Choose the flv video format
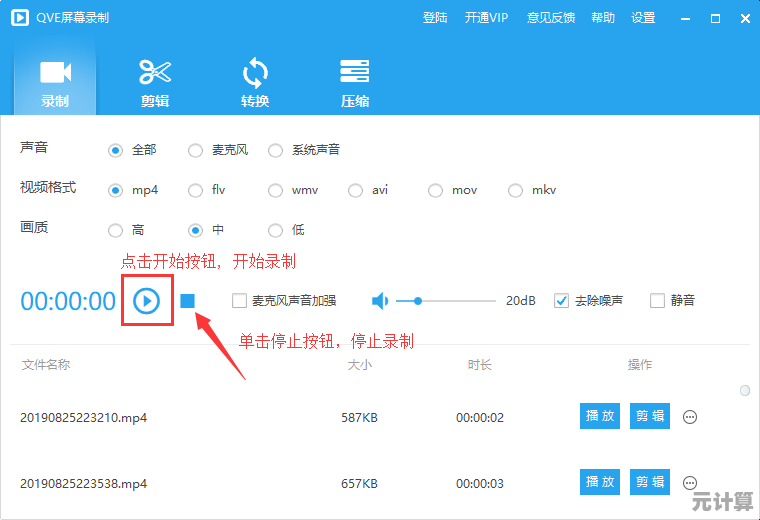Image resolution: width=760 pixels, height=520 pixels. point(195,190)
